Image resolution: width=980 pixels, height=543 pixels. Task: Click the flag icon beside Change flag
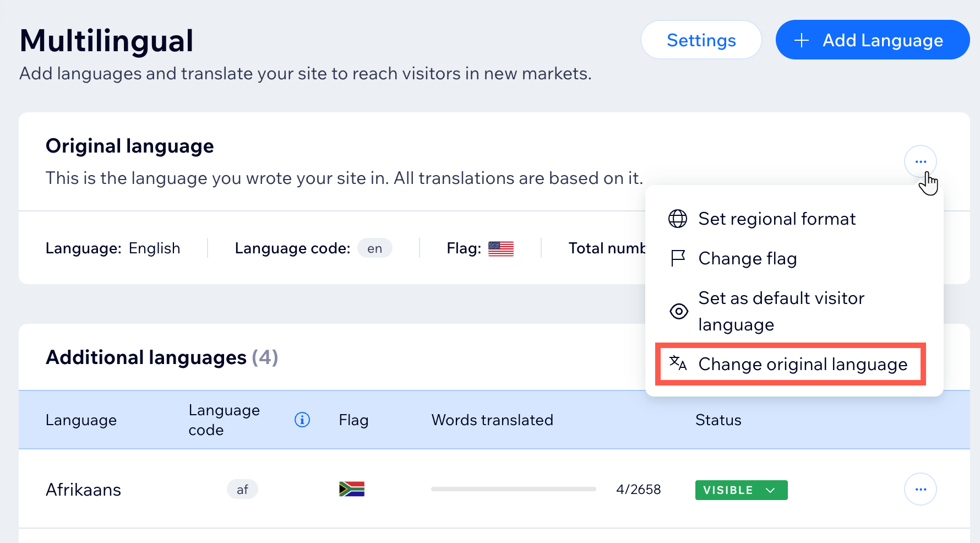click(x=678, y=258)
